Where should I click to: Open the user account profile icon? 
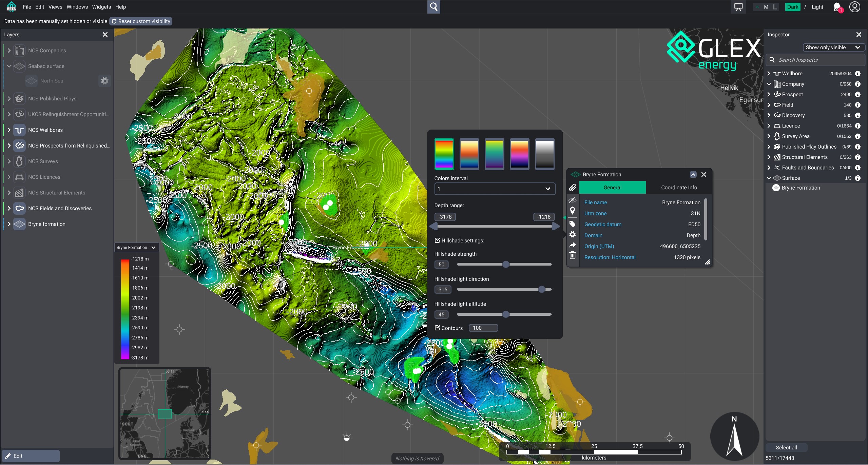point(854,7)
